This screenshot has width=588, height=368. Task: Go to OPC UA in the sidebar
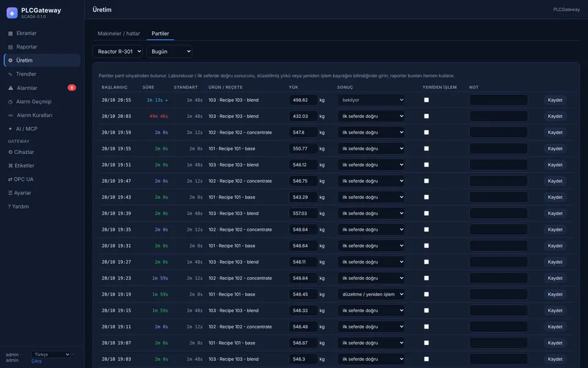21,180
